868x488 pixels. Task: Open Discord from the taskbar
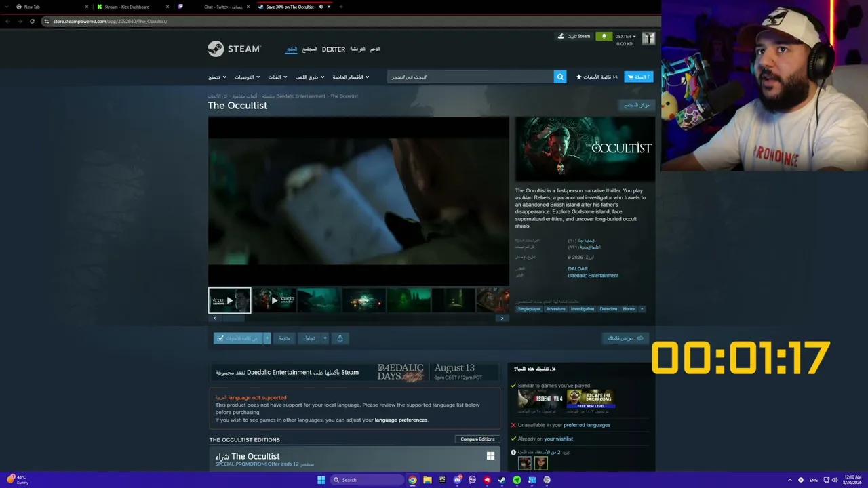[457, 480]
